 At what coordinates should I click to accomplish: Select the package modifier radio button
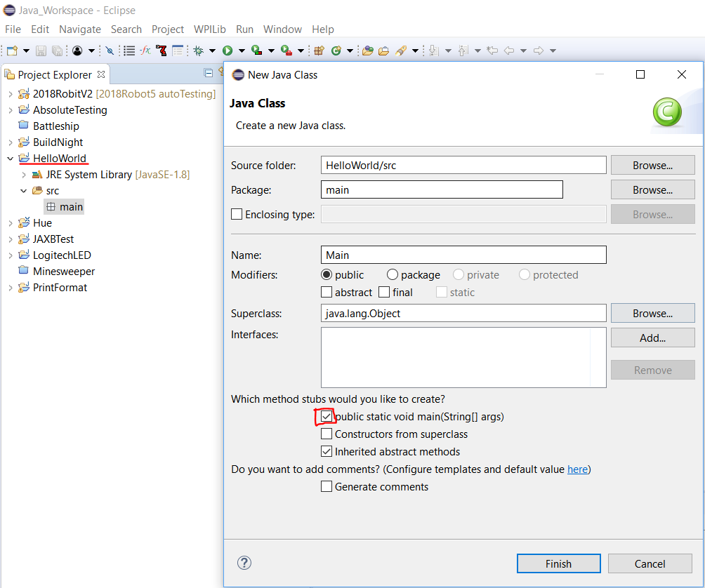click(x=392, y=274)
